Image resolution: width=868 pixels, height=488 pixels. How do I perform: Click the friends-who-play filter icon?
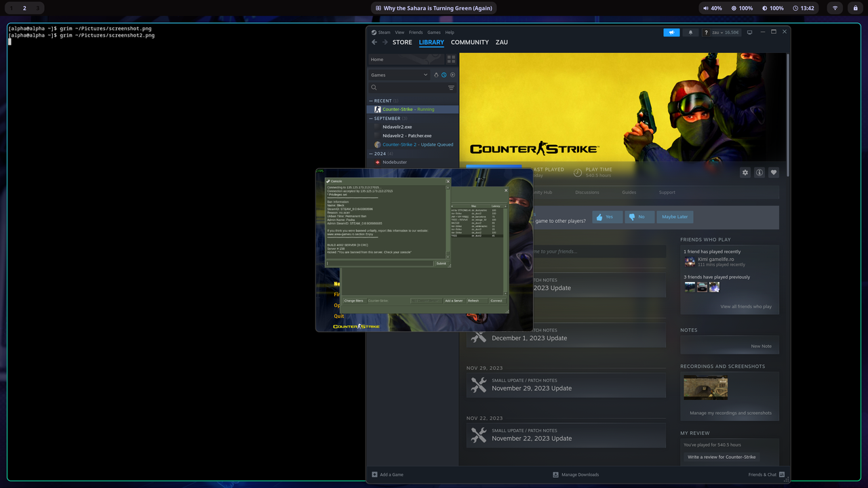coord(436,75)
